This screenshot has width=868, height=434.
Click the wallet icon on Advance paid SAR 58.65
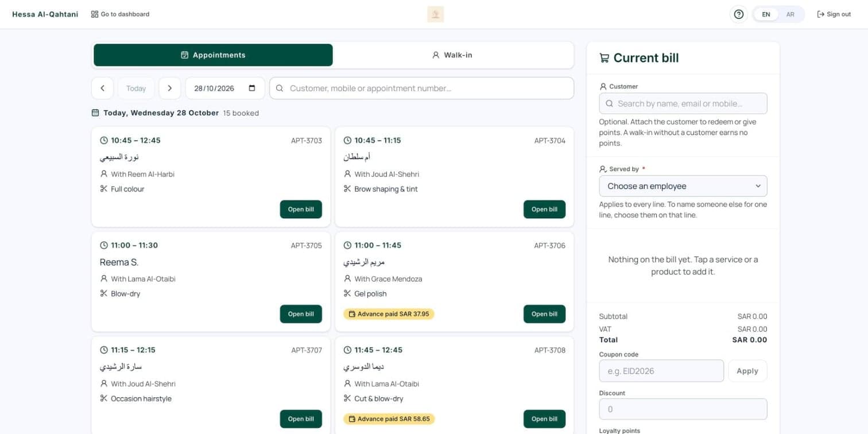(351, 419)
